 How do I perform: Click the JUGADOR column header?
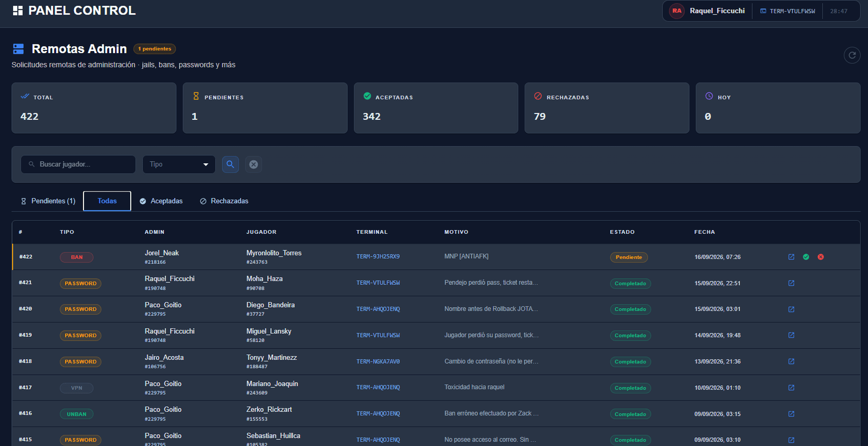261,232
